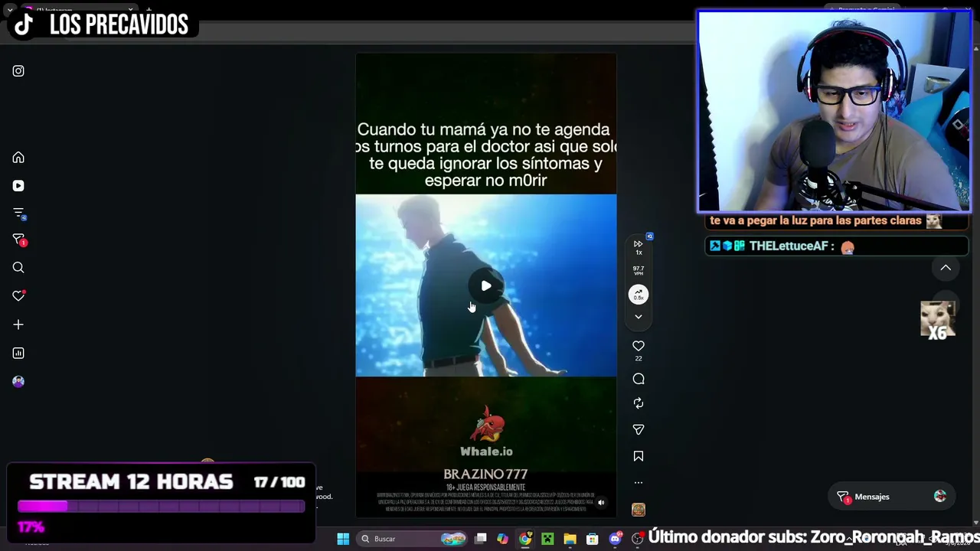Viewport: 980px width, 551px height.
Task: Open notifications heart in the sidebar
Action: (x=18, y=296)
